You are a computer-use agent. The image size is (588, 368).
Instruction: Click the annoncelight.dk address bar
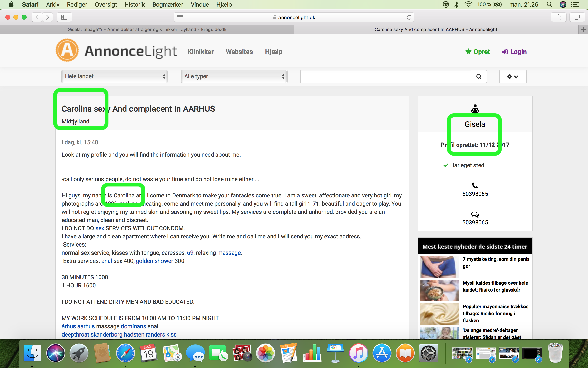click(x=294, y=17)
